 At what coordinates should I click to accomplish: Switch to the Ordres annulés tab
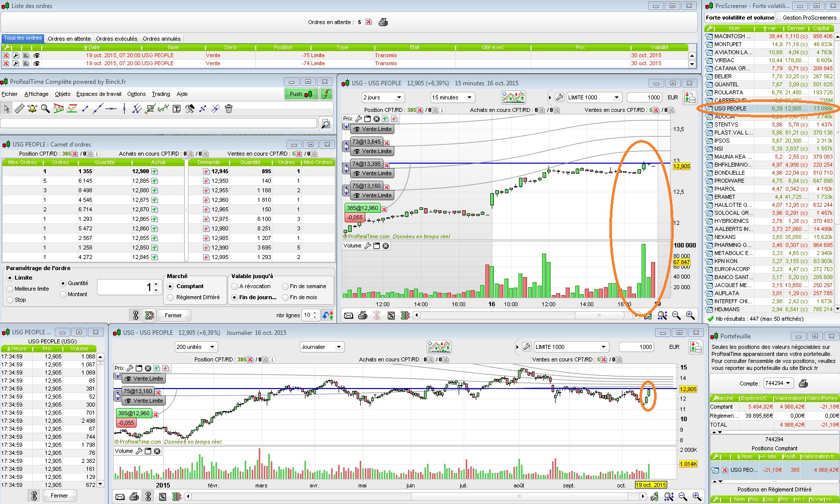(161, 39)
